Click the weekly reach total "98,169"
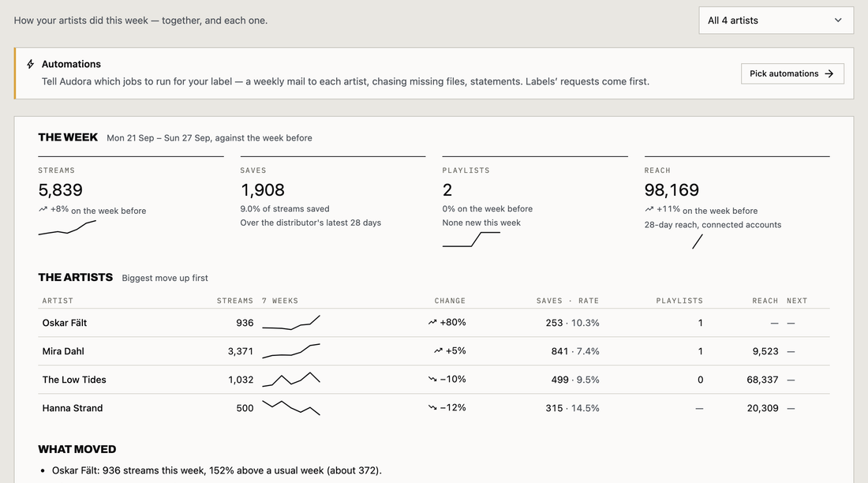The height and width of the screenshot is (483, 868). point(672,190)
